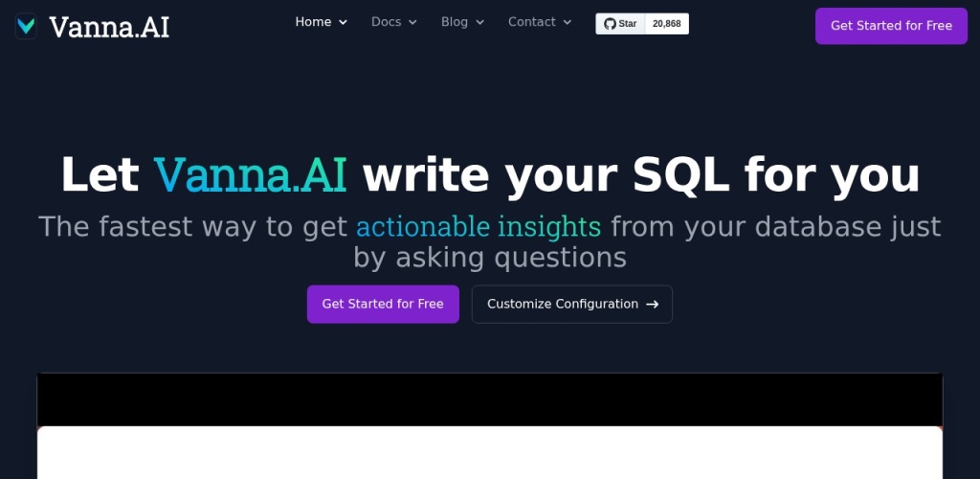Image resolution: width=980 pixels, height=479 pixels.
Task: Expand the chevron next to Blog
Action: coord(480,23)
